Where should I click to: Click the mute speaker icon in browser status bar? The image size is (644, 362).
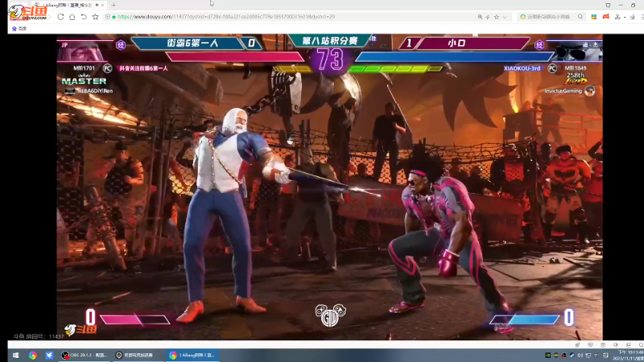616,345
